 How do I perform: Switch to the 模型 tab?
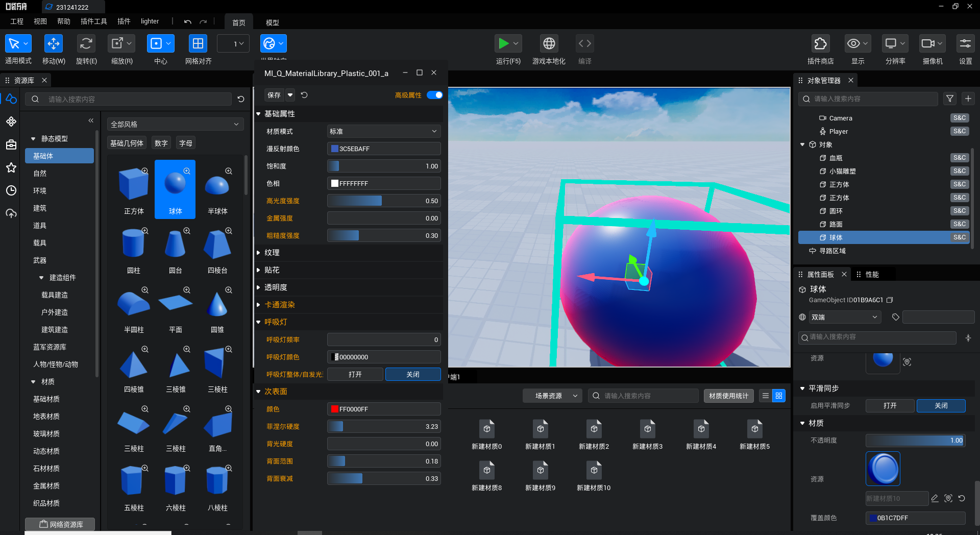273,22
